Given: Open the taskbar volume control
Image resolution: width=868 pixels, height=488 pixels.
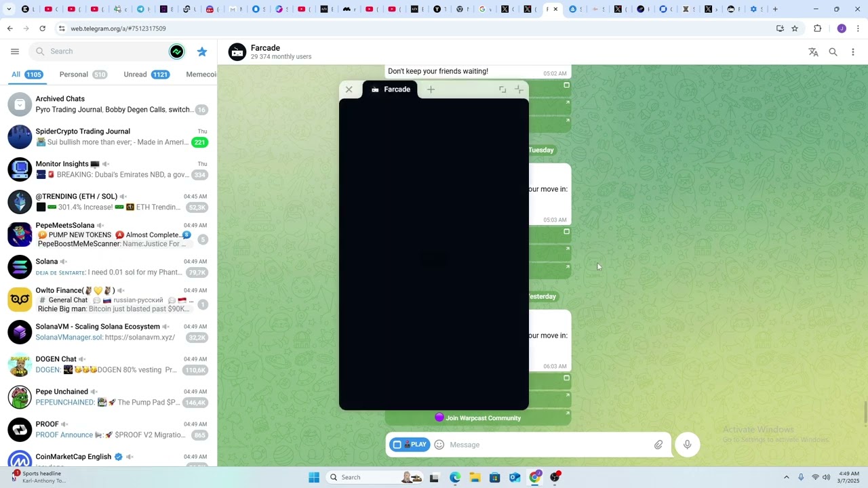Looking at the screenshot, I should [x=827, y=477].
